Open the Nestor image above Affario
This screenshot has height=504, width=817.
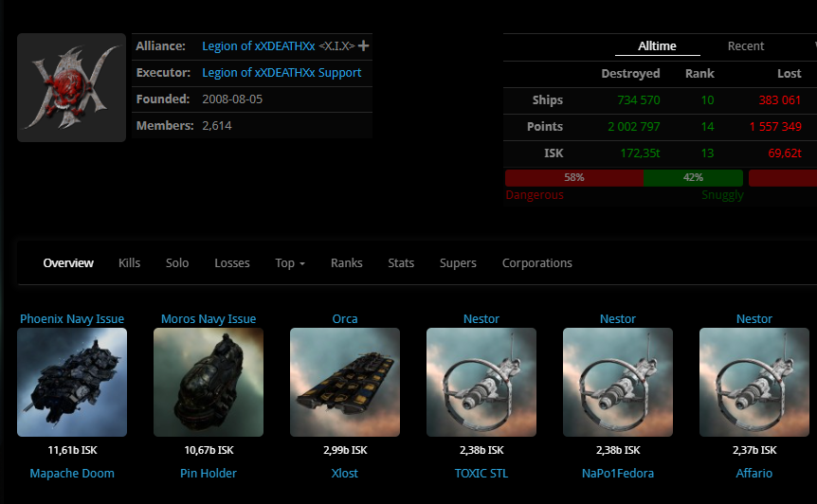(x=754, y=382)
